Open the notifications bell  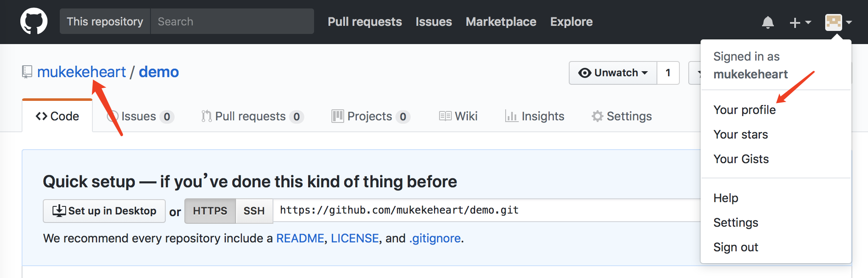[x=768, y=22]
